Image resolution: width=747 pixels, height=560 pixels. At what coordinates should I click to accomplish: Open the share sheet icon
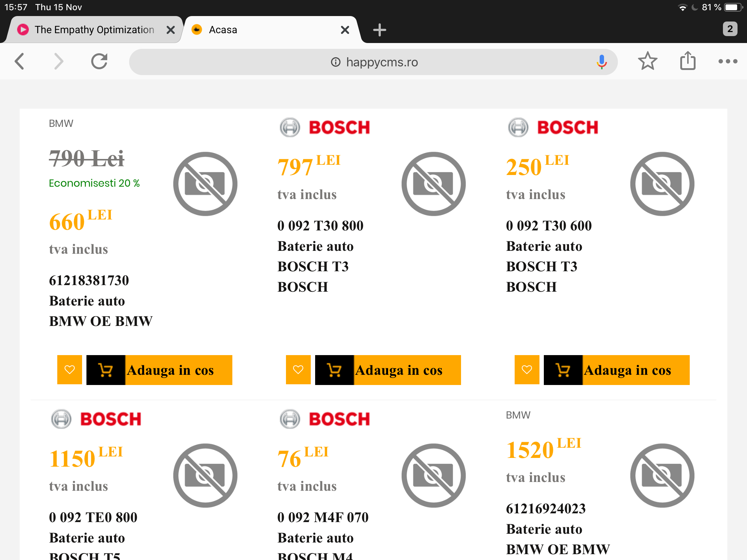[688, 61]
